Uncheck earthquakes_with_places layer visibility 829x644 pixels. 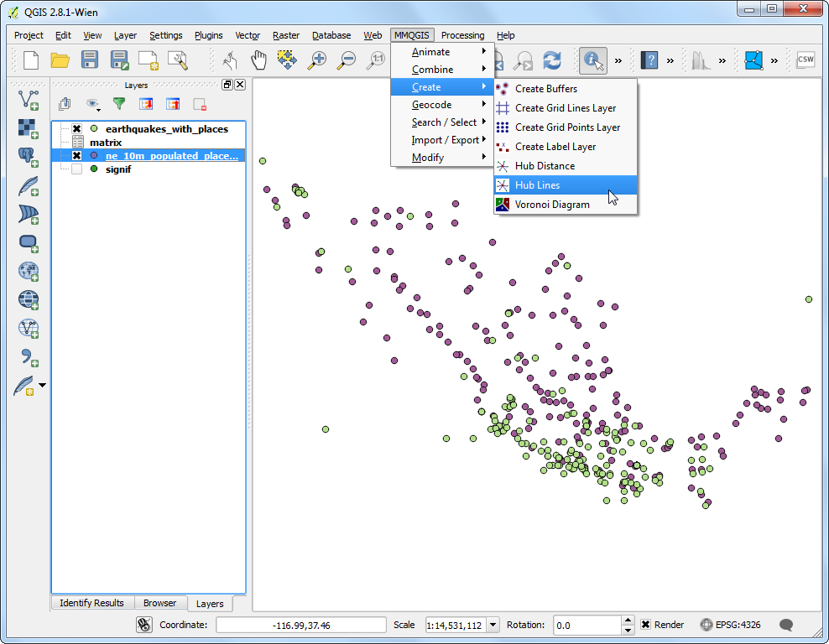pos(76,129)
